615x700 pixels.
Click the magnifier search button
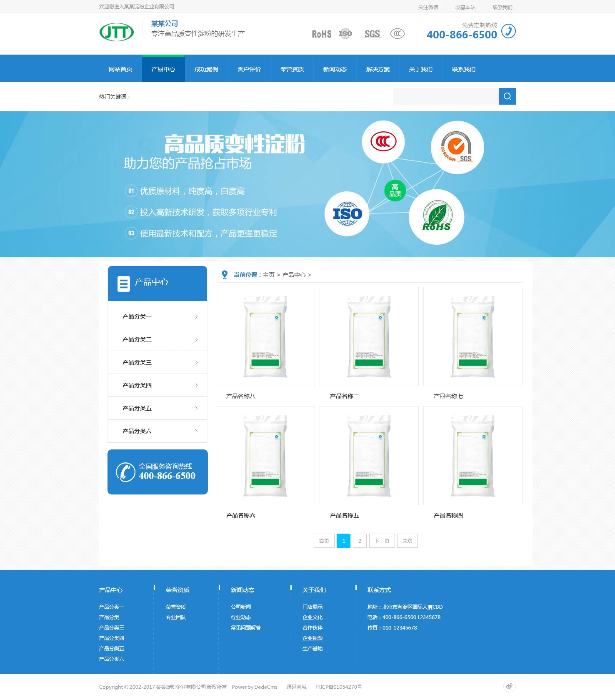point(507,96)
